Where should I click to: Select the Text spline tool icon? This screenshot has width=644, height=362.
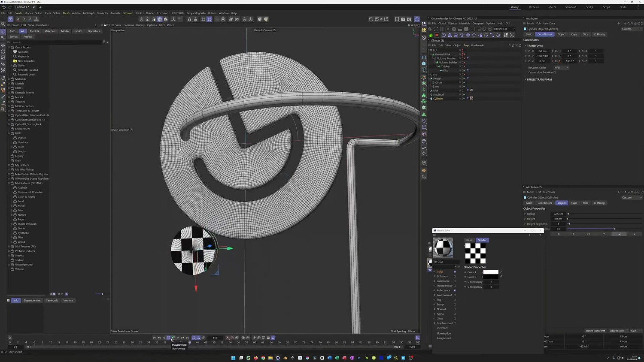point(424,69)
